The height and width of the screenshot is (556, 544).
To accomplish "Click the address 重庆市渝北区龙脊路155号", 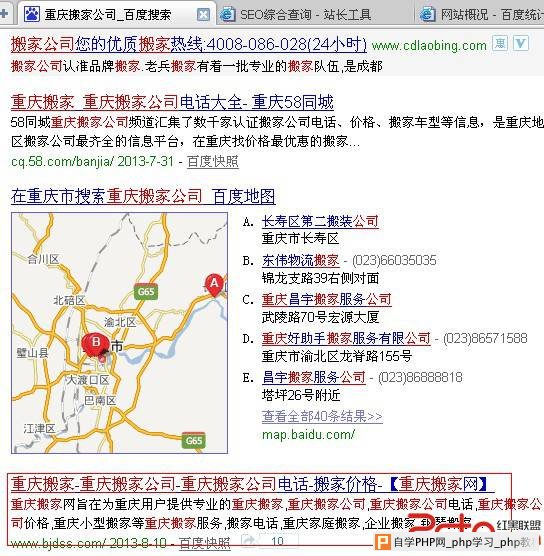I will coord(337,356).
